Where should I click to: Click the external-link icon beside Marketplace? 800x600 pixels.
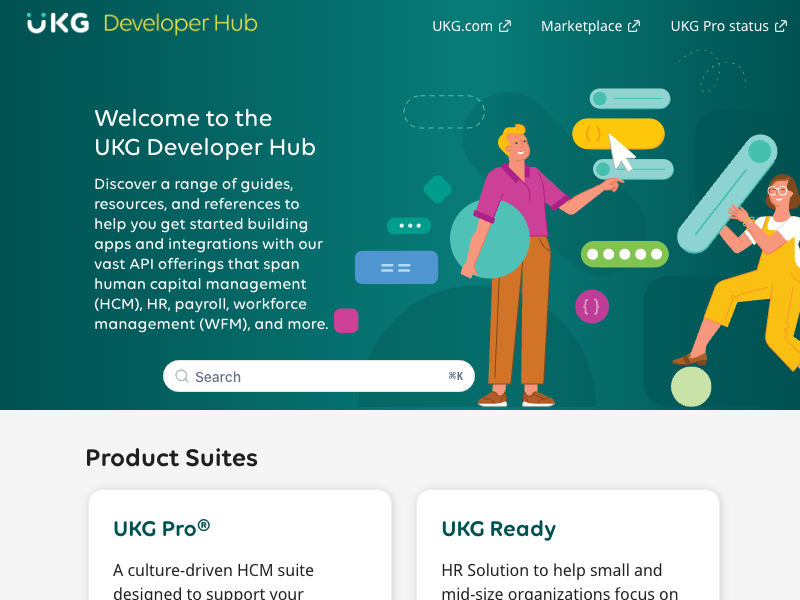[x=634, y=27]
